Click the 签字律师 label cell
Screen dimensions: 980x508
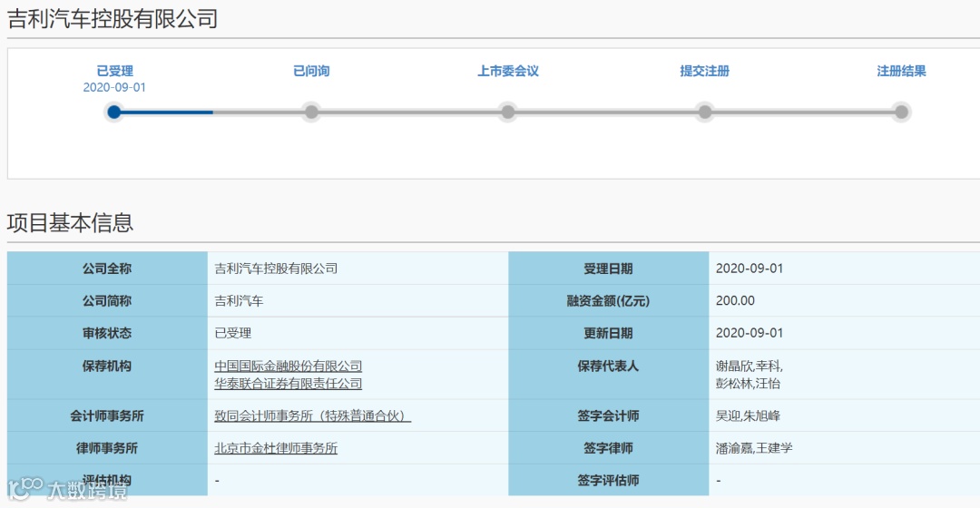coord(608,449)
